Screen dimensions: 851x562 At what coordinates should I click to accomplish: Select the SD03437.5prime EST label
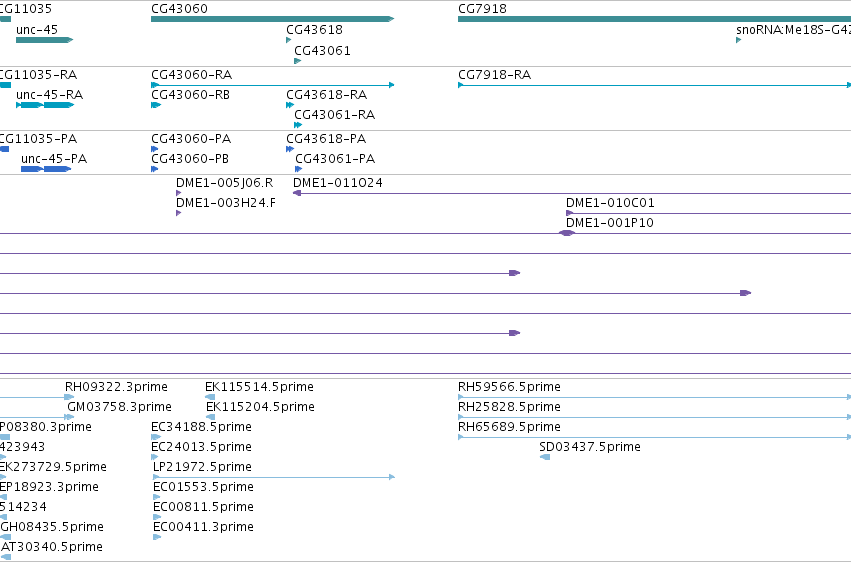point(590,447)
